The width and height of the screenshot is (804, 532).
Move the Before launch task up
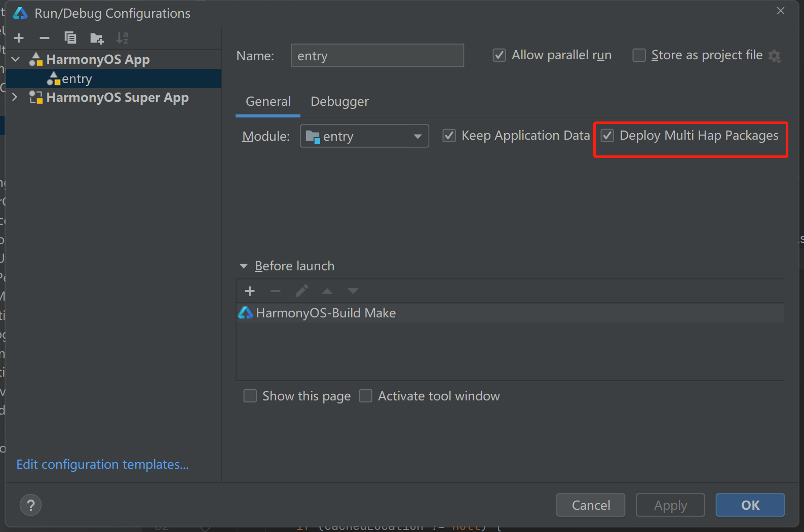[327, 291]
